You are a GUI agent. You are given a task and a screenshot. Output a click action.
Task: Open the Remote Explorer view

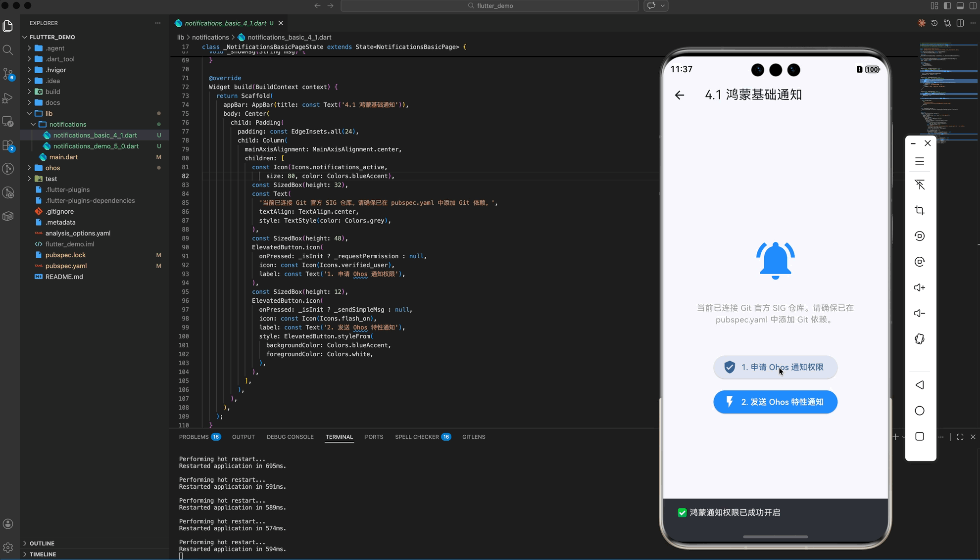click(x=8, y=121)
